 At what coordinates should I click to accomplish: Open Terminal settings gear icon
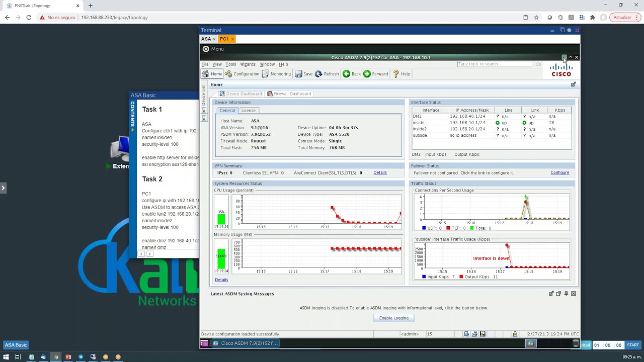pos(569,30)
